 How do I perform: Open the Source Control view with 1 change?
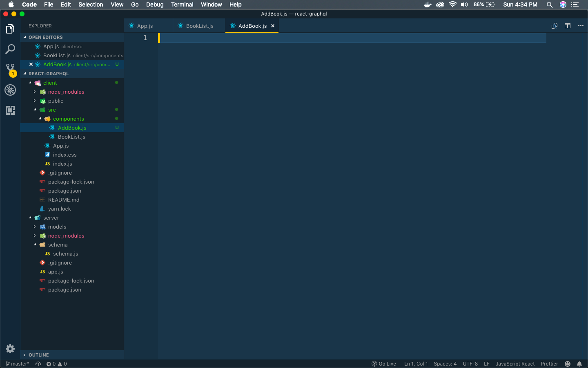click(x=10, y=70)
